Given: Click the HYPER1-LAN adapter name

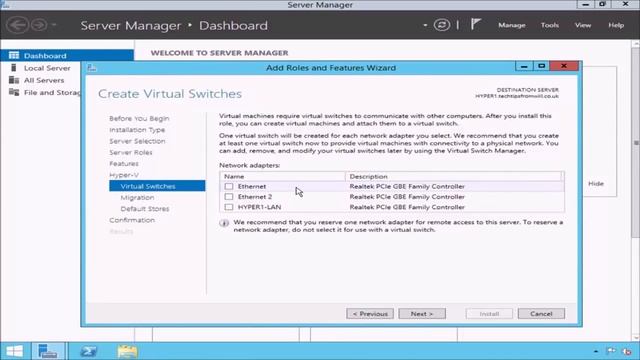Looking at the screenshot, I should point(259,207).
